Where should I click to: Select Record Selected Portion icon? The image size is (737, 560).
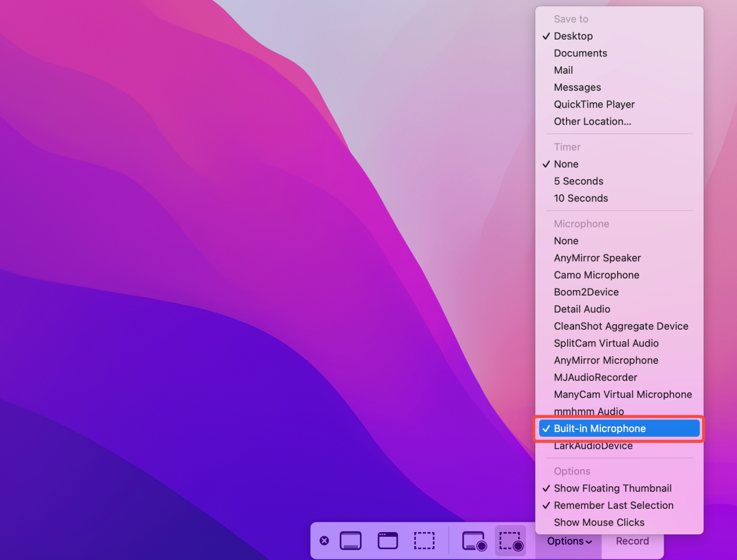point(511,541)
